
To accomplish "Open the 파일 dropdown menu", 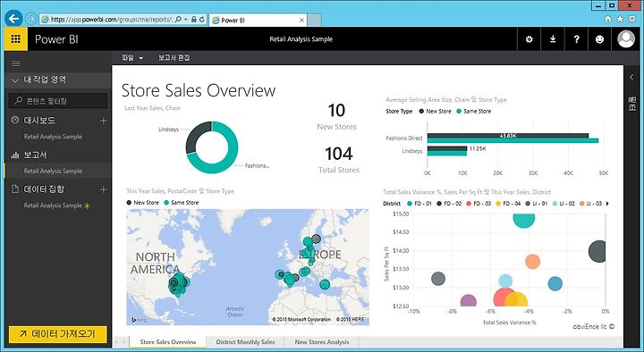I will point(132,58).
